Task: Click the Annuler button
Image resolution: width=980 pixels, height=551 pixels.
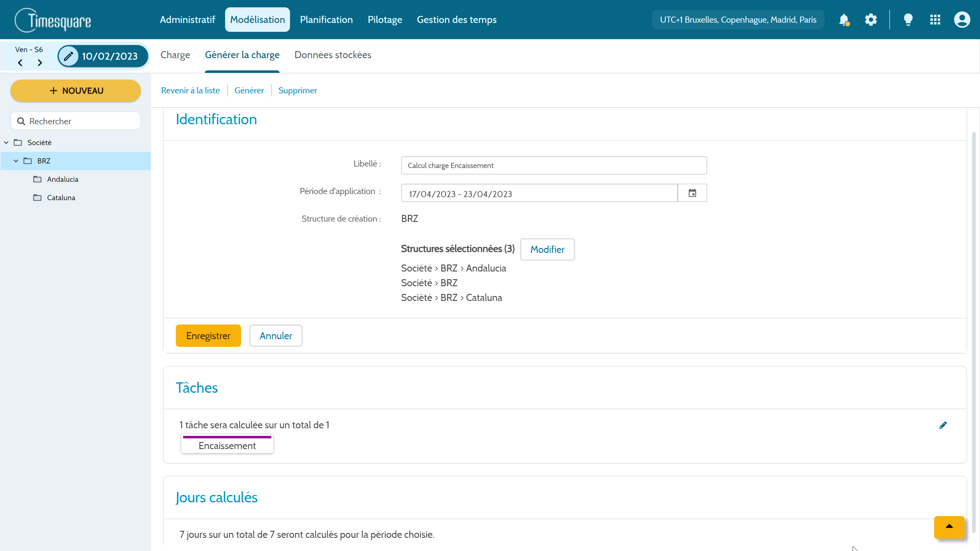Action: tap(276, 336)
